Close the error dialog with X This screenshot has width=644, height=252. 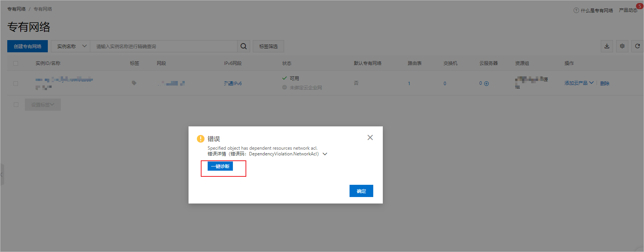tap(370, 137)
